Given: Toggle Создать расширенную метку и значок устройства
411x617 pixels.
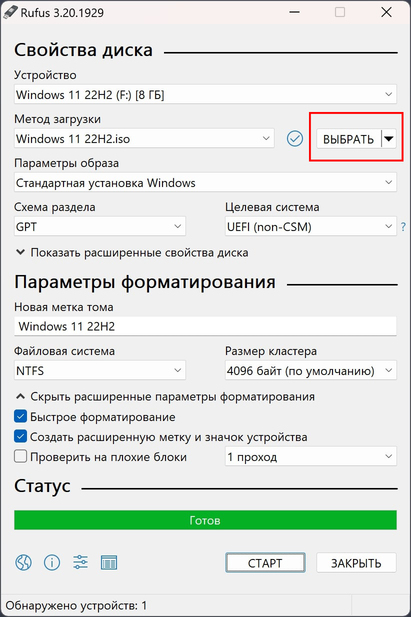Looking at the screenshot, I should coord(20,436).
